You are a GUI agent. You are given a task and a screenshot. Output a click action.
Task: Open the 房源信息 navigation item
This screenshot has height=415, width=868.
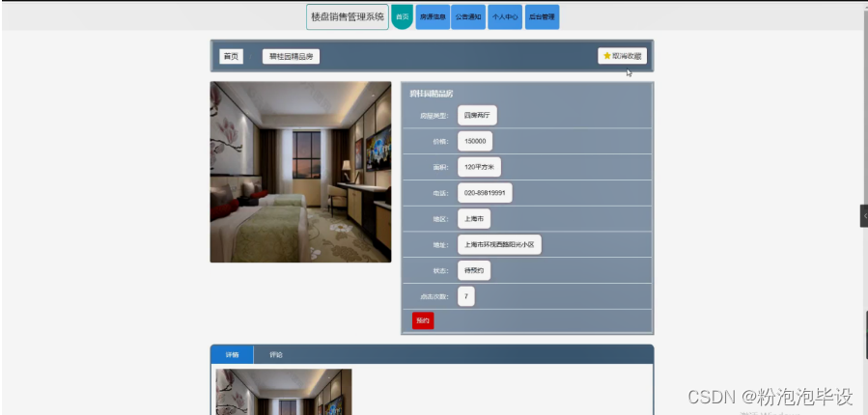(x=433, y=17)
